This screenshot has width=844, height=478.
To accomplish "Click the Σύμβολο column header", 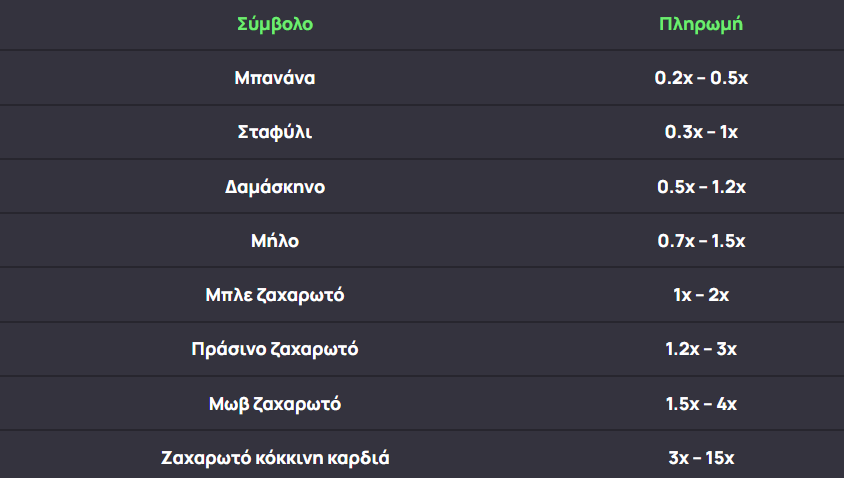I will [275, 24].
